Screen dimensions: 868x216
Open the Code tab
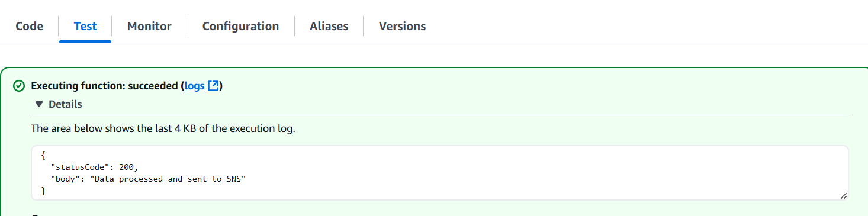click(29, 26)
